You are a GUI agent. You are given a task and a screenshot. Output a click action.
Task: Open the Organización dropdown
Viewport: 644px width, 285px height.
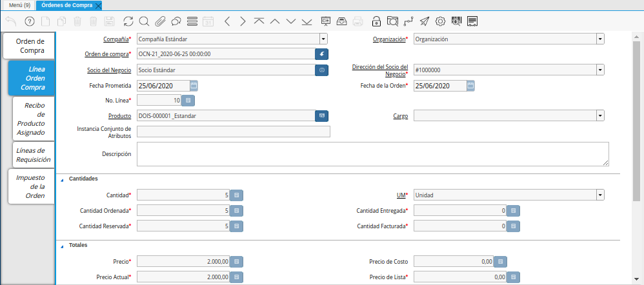point(600,39)
